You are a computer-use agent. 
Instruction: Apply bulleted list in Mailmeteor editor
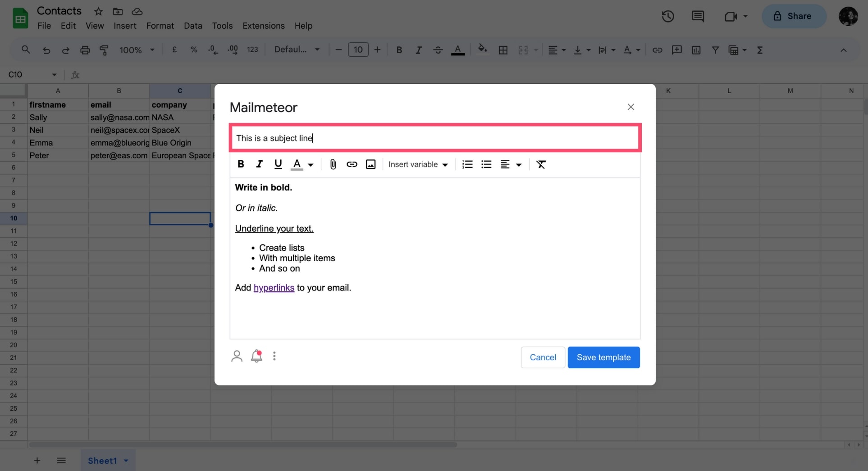tap(486, 164)
